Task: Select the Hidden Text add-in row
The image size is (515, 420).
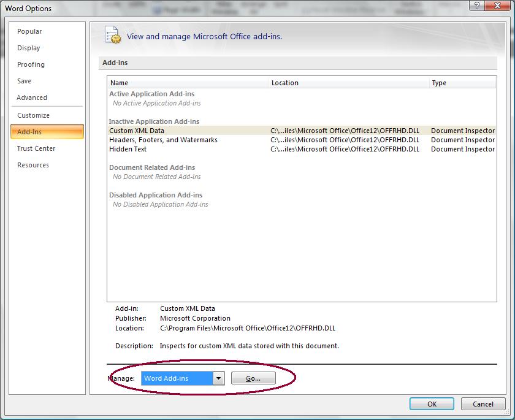Action: click(302, 149)
